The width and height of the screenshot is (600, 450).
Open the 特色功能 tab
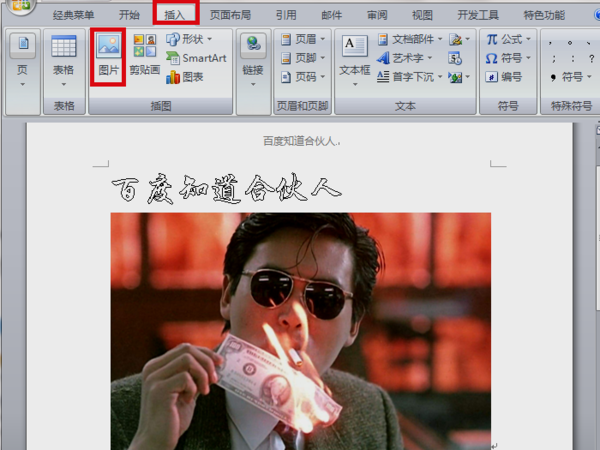click(x=544, y=15)
